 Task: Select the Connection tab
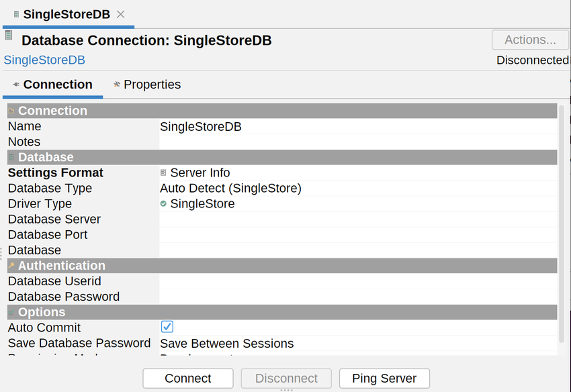[x=57, y=85]
